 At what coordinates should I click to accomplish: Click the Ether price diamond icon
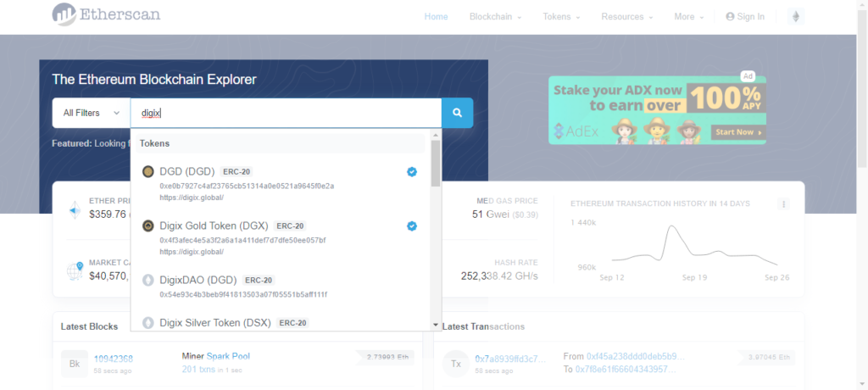coord(75,210)
